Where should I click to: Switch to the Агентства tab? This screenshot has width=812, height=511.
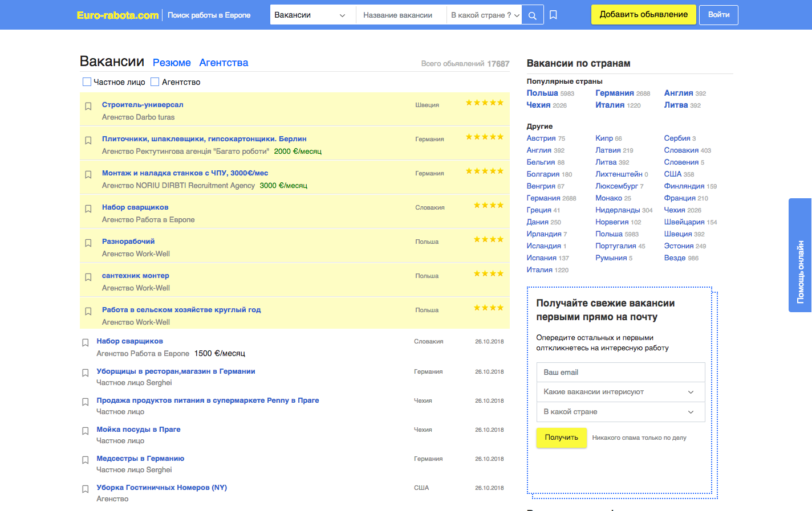(x=224, y=63)
